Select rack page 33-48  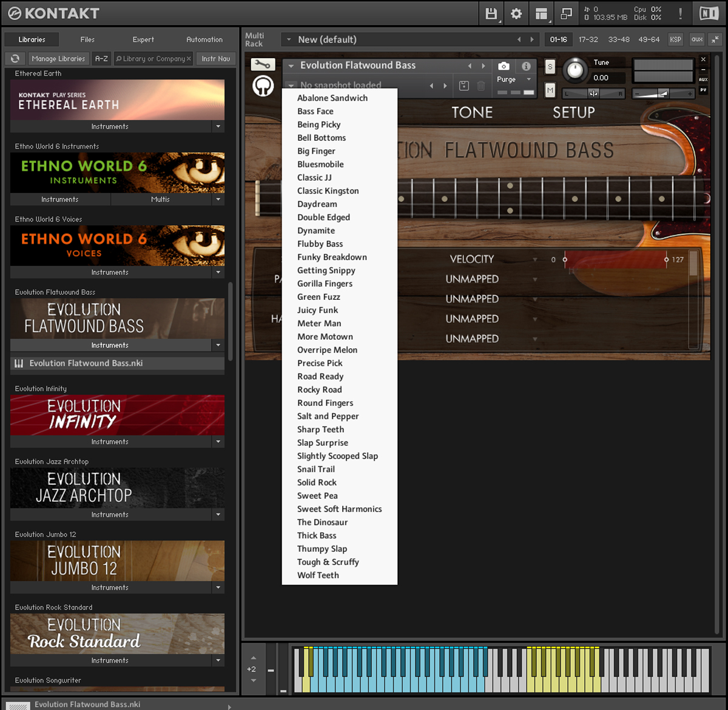[619, 39]
